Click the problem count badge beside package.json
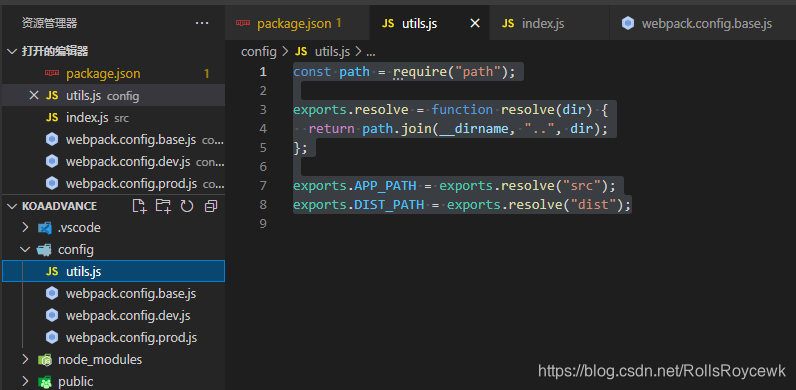This screenshot has height=390, width=796. click(207, 74)
